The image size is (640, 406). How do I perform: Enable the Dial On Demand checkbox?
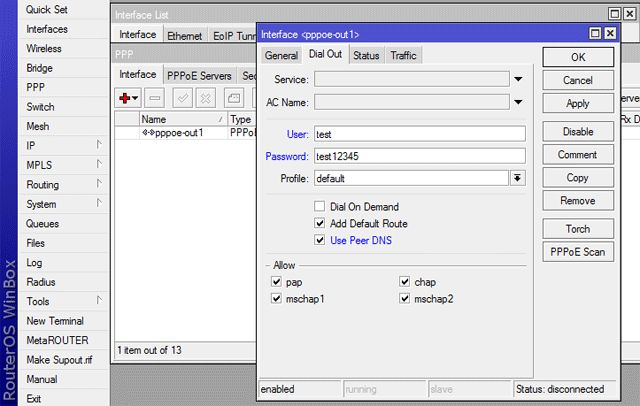point(321,207)
